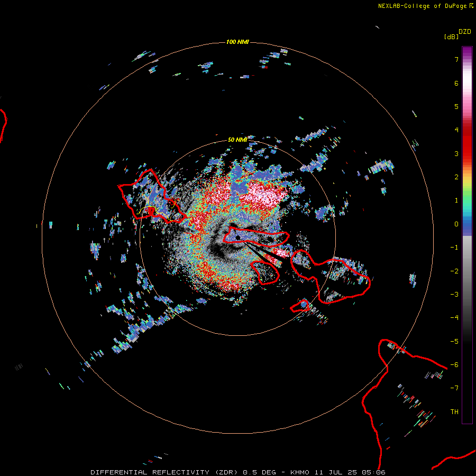This screenshot has width=476, height=476.
Task: Click the 3 value on the color scale
Action: coord(456,153)
